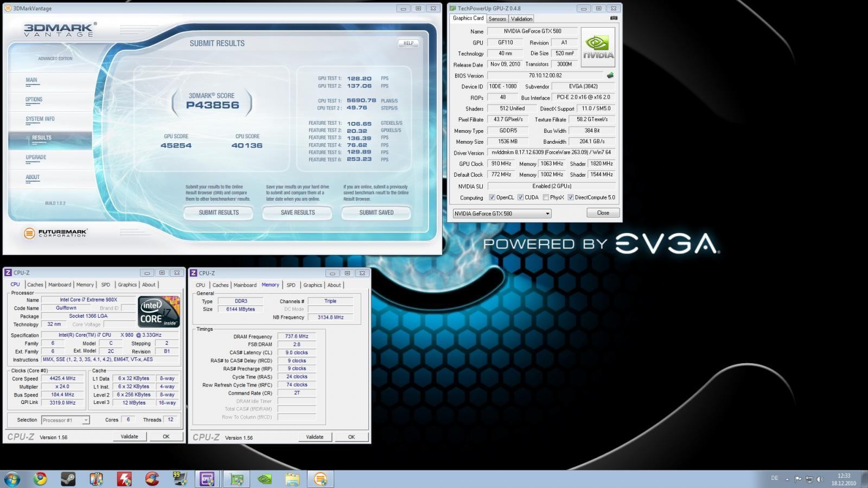Screen dimensions: 868x488
Task: Select ABOUT in 3DMark sidebar
Action: [x=33, y=177]
